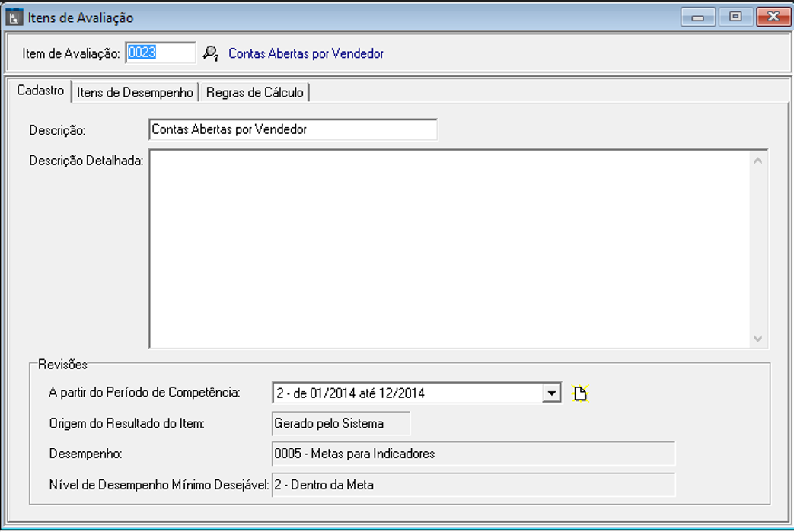The image size is (794, 532).
Task: Click the new revision document icon
Action: [581, 393]
